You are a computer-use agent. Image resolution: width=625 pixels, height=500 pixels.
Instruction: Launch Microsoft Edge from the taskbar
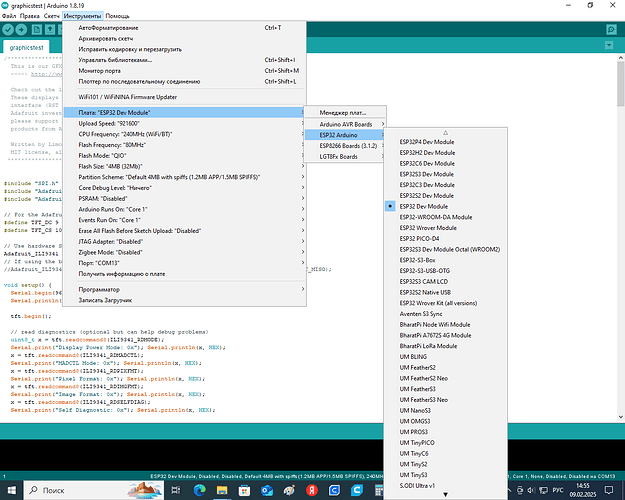click(199, 490)
